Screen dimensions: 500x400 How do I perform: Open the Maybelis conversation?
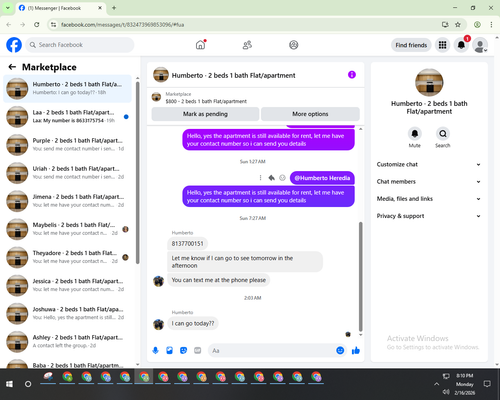coord(67,229)
